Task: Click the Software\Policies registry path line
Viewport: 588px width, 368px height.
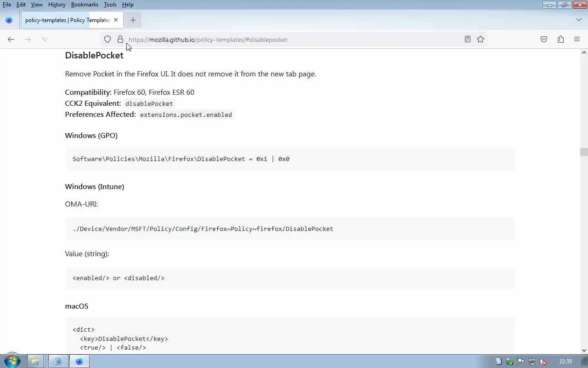Action: [181, 159]
